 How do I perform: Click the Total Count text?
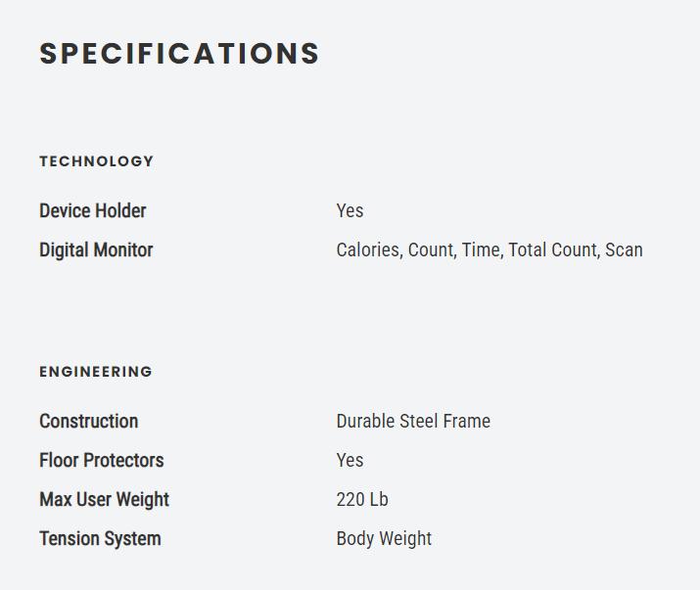pos(552,250)
